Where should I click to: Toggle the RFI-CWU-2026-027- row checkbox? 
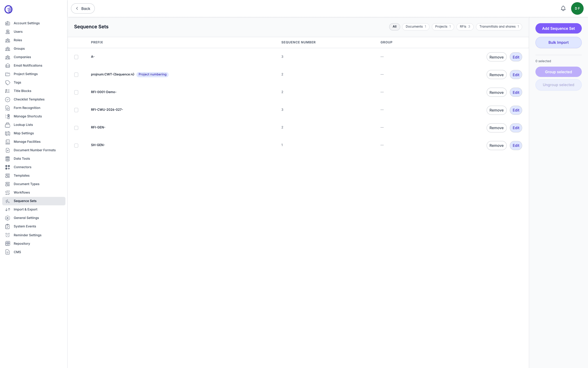76,110
